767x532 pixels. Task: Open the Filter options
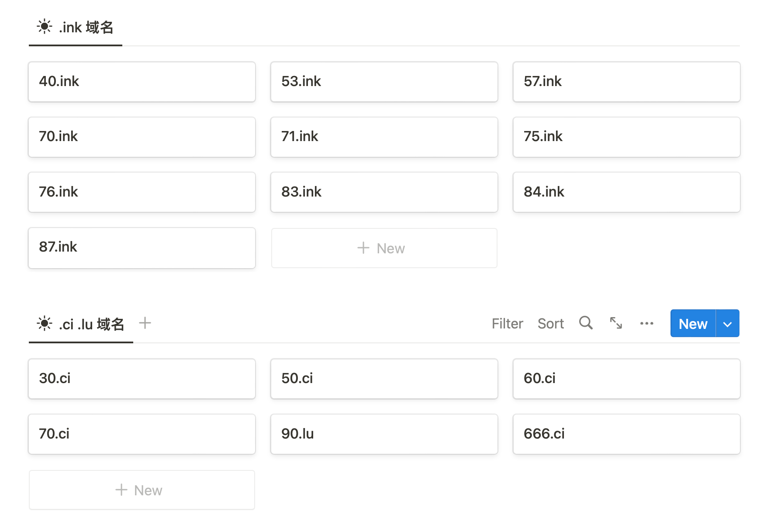pos(507,324)
